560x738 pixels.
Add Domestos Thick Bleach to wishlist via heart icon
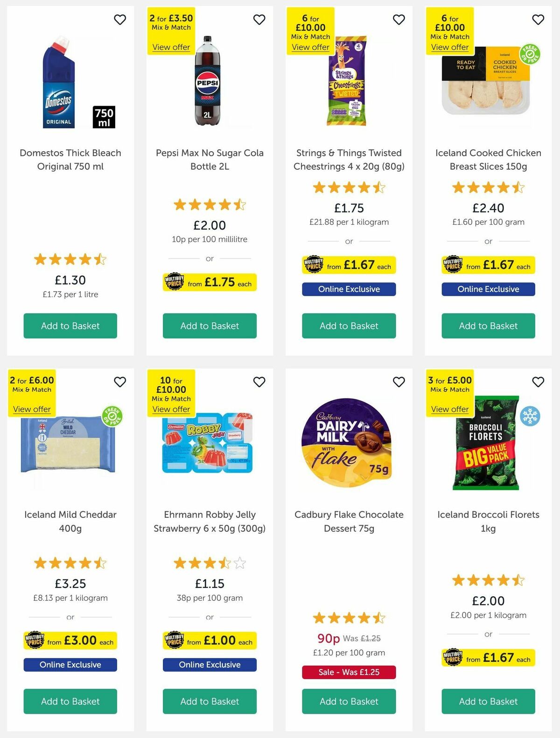coord(120,20)
